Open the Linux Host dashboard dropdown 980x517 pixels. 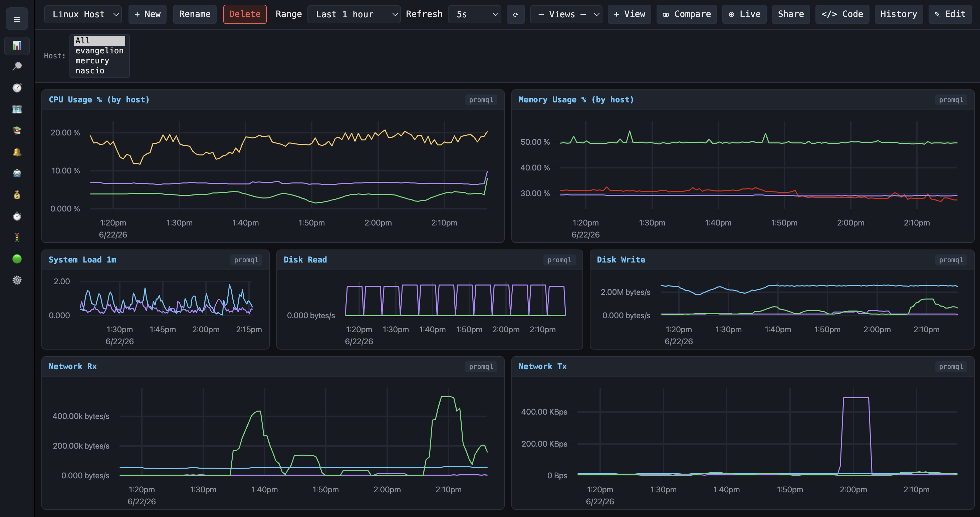point(83,14)
